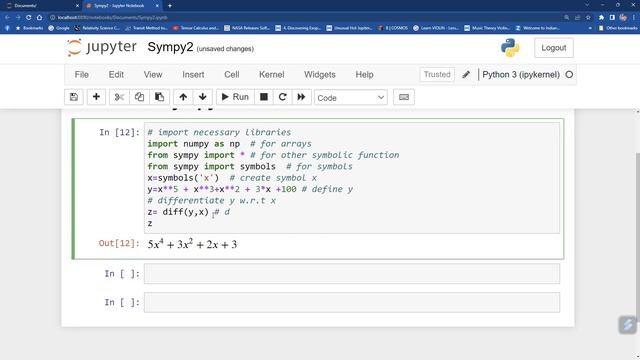Click inside the In [12] code cell editor
640x360 pixels.
pos(352,178)
